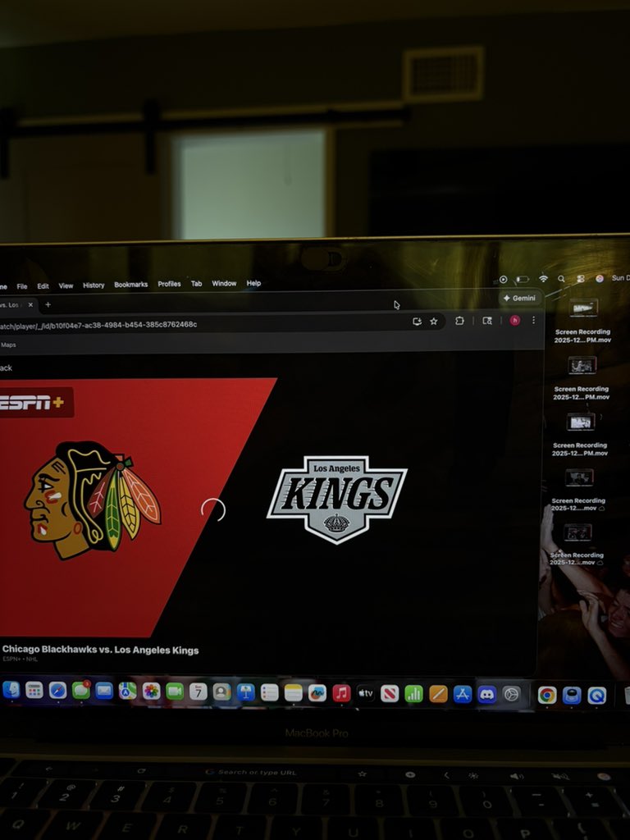Click the Chicago Blackhawks logo
630x840 pixels.
click(x=92, y=500)
